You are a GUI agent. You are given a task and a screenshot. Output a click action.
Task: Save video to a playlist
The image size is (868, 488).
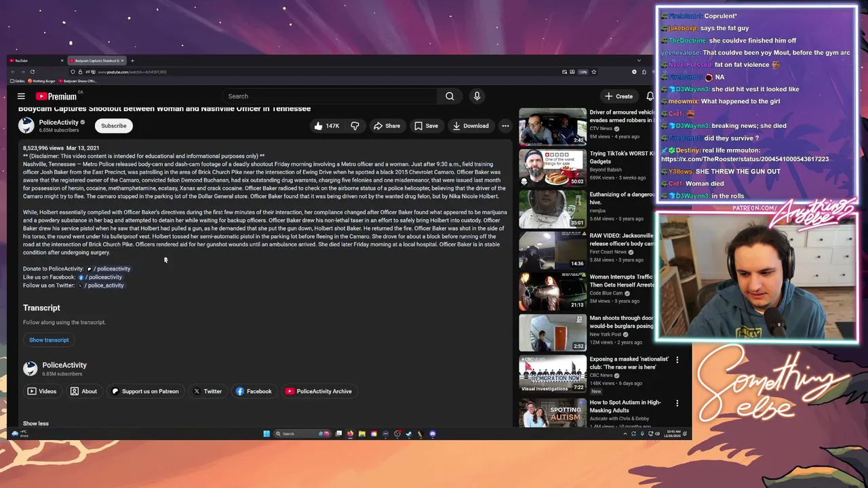(426, 125)
